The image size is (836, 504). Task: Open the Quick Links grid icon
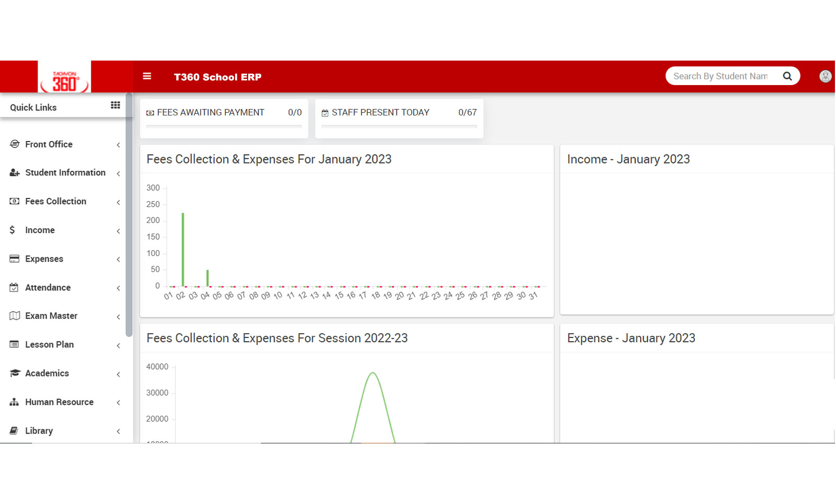pyautogui.click(x=115, y=106)
